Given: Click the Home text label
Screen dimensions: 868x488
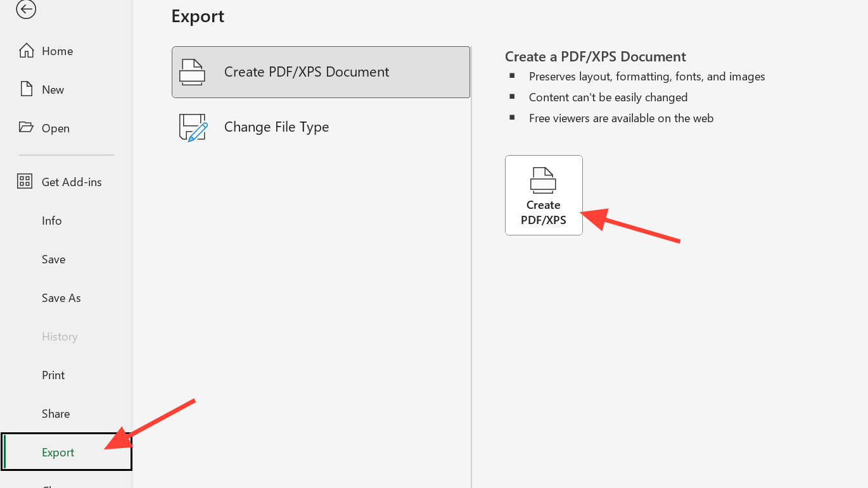Looking at the screenshot, I should point(57,51).
